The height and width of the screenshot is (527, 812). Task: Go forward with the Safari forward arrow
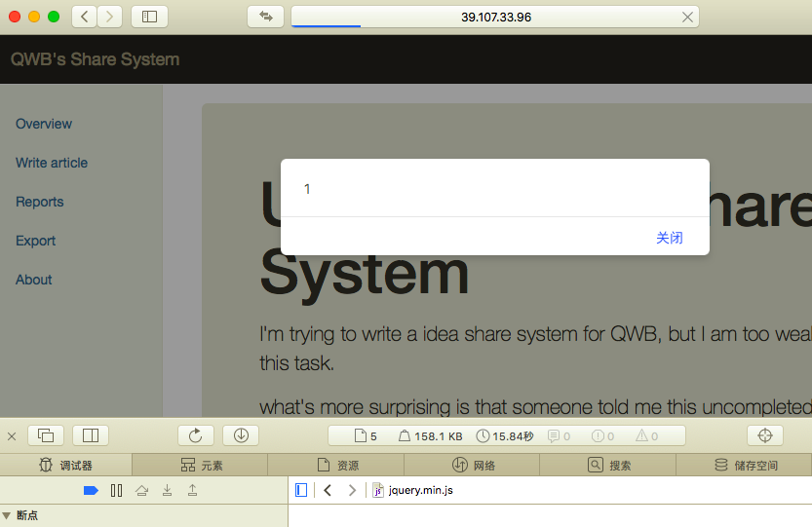(x=109, y=17)
